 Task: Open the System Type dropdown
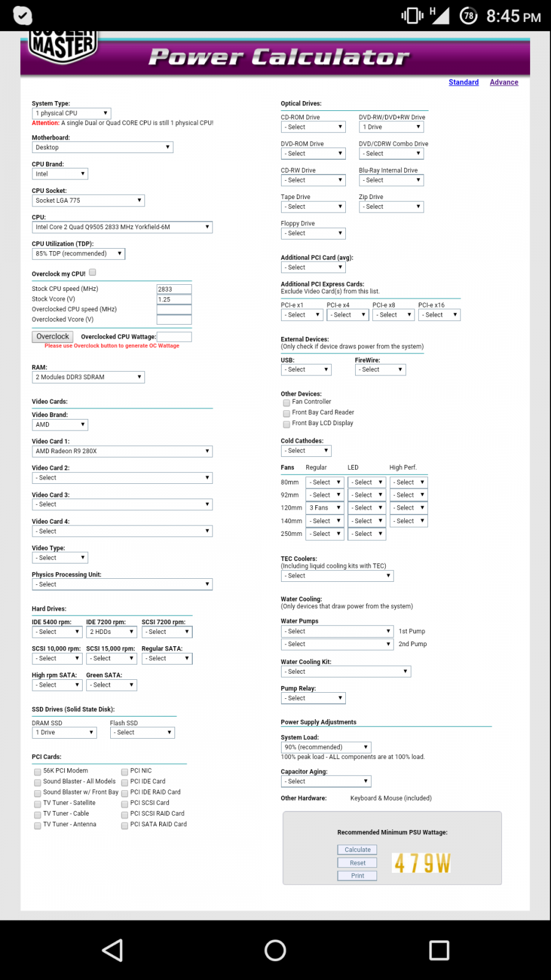[x=71, y=113]
